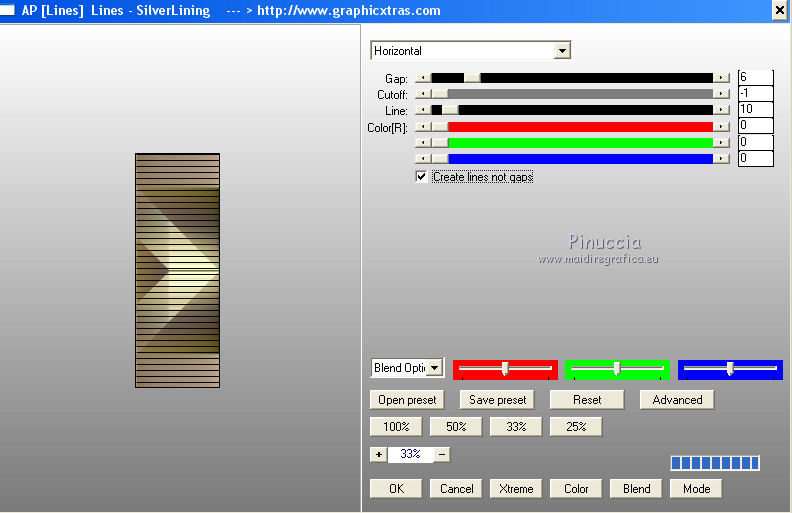Click the Line slider left arrow
Viewport: 792px width, 513px height.
423,110
